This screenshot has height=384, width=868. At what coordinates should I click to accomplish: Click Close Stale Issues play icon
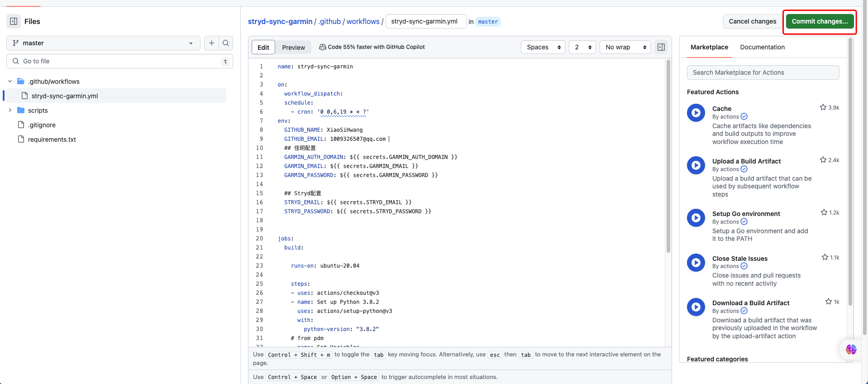point(696,263)
